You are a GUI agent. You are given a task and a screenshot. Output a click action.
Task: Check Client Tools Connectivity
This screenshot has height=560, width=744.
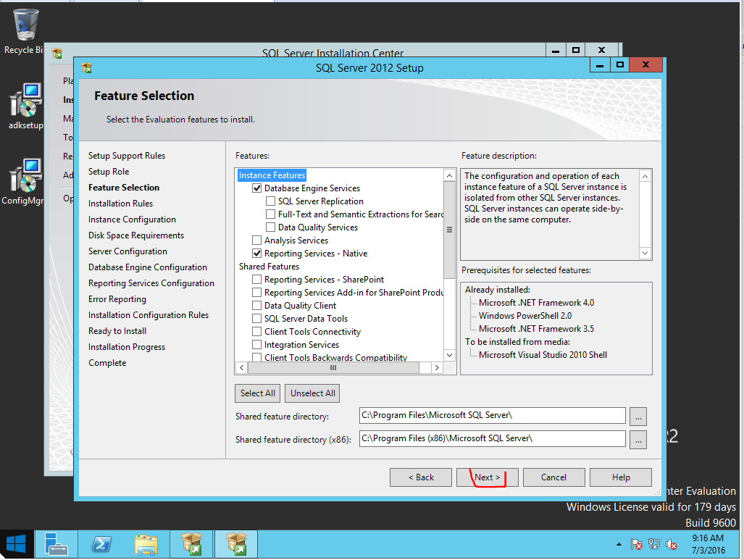point(256,332)
